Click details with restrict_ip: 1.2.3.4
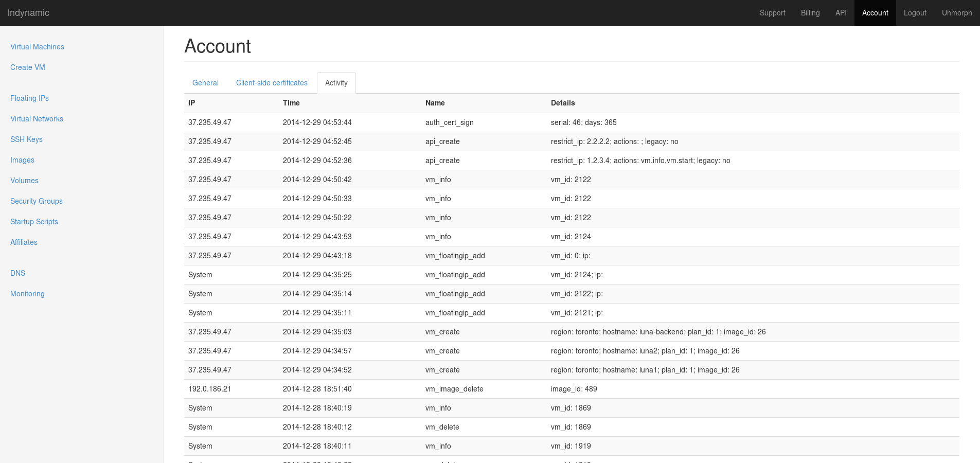Viewport: 980px width, 463px height. [x=640, y=161]
